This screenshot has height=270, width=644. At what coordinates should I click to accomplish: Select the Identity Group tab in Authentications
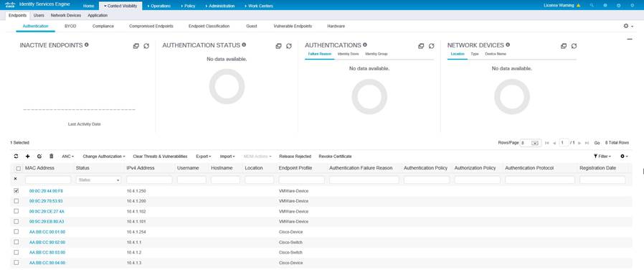[377, 54]
